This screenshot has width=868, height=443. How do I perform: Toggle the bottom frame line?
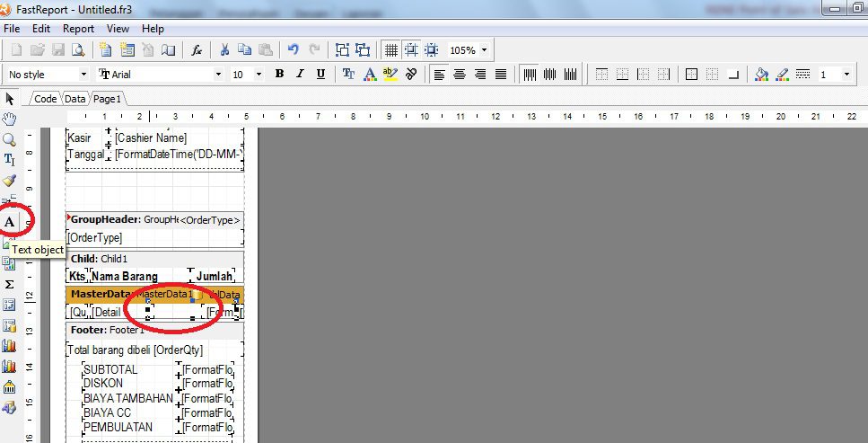tap(622, 75)
